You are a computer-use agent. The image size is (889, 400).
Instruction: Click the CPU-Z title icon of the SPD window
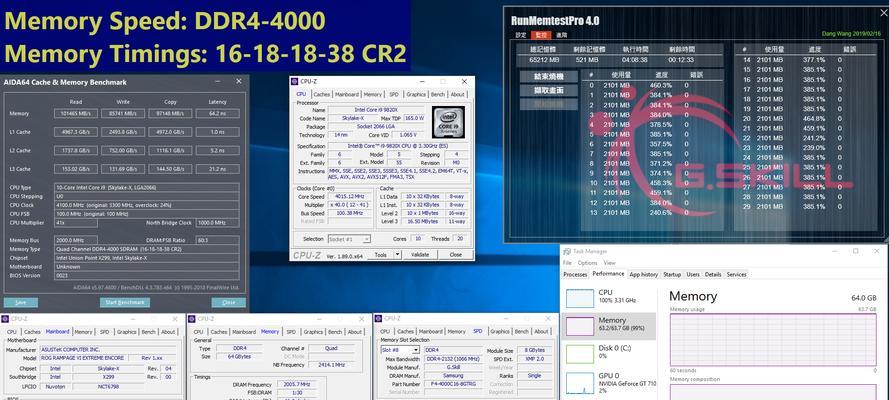click(x=378, y=319)
